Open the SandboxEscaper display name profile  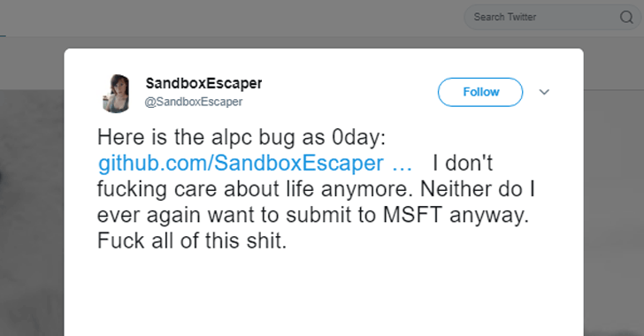(x=203, y=83)
